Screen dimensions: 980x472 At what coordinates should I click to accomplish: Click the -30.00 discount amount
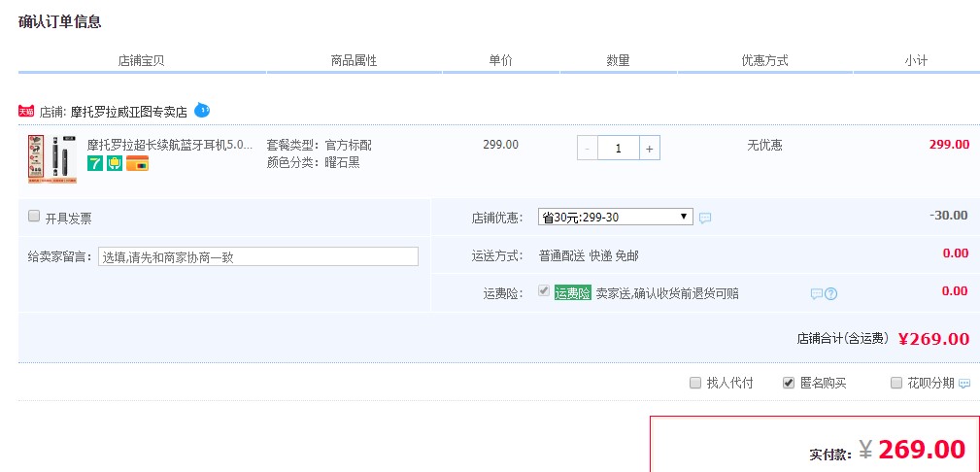949,215
